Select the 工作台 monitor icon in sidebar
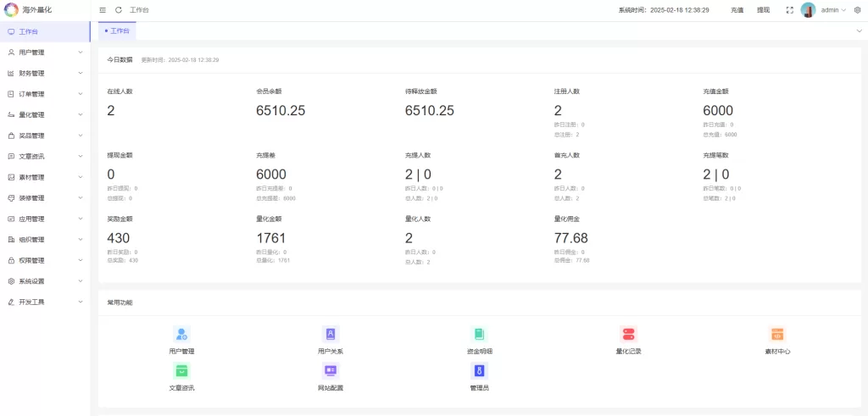Viewport: 868px width, 416px height. (11, 31)
